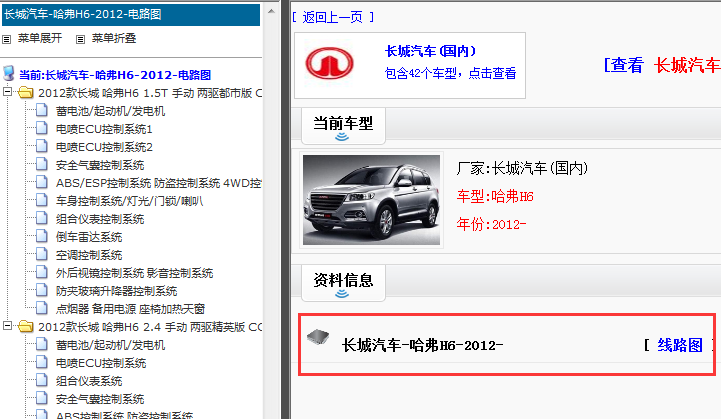Click page icon for 电喷ECU控制系统1

(42, 128)
